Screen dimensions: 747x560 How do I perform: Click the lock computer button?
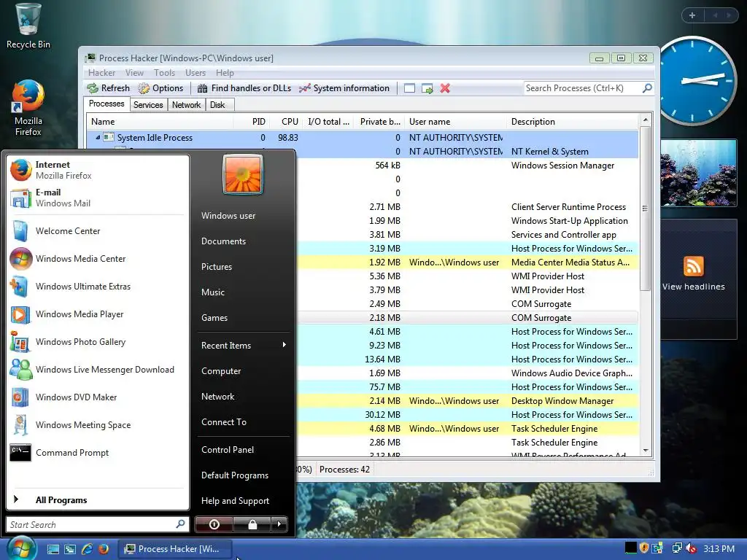click(252, 524)
